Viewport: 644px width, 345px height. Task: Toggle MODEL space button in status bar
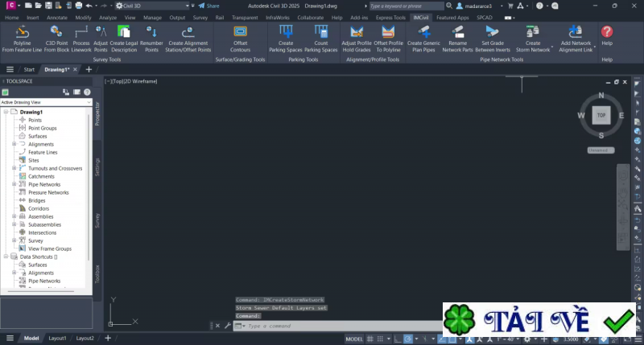click(354, 339)
